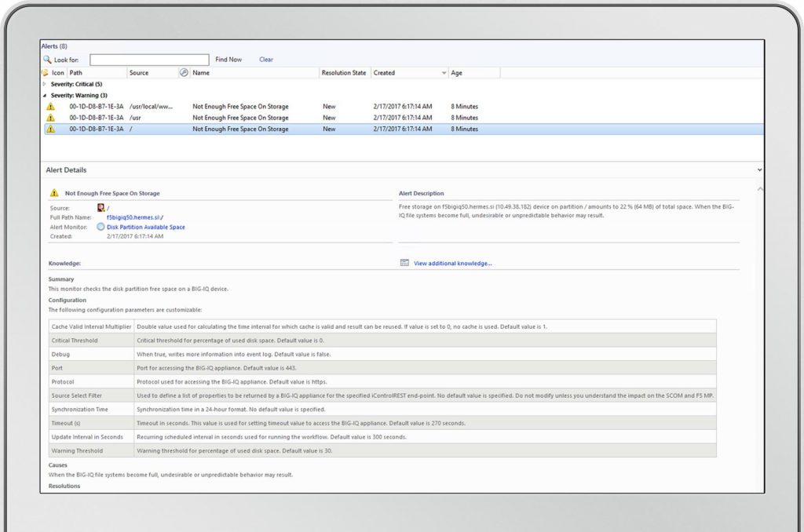Image resolution: width=804 pixels, height=532 pixels.
Task: Click the warning icon on the /usr alert row
Action: click(x=50, y=118)
